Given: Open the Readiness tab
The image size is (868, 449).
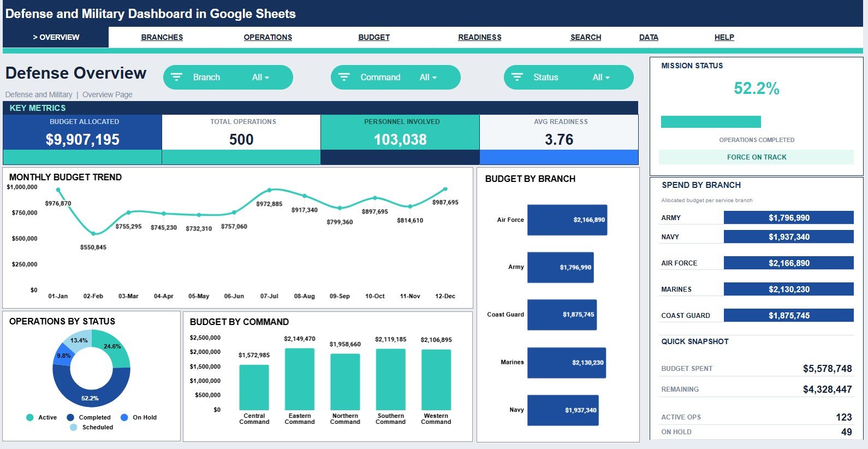Looking at the screenshot, I should click(480, 37).
